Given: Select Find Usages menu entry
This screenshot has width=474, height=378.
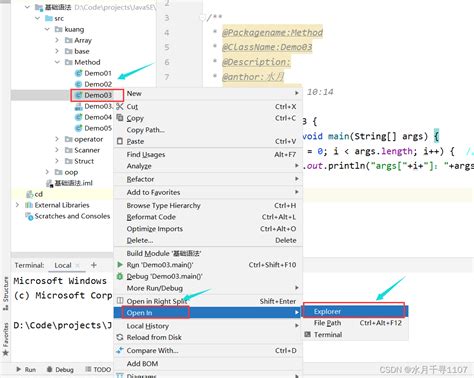Looking at the screenshot, I should 208,154.
